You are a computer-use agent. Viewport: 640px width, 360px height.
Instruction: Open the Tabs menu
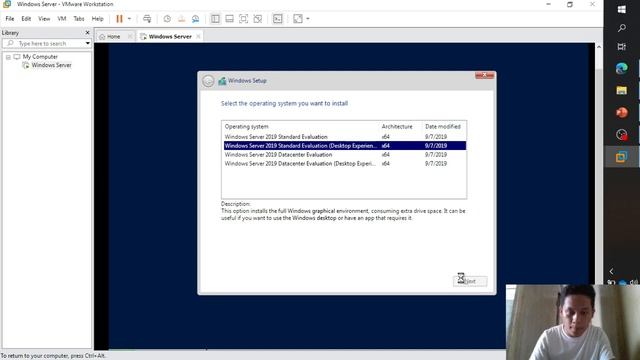pos(79,19)
